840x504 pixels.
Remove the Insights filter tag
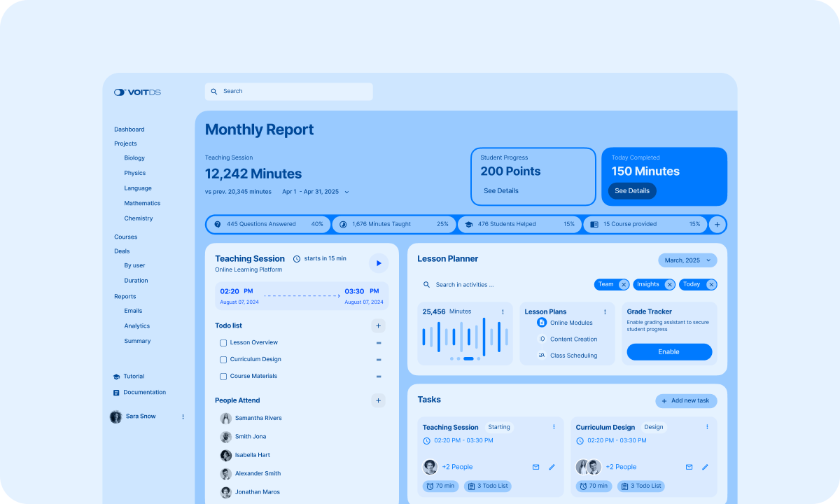click(669, 284)
